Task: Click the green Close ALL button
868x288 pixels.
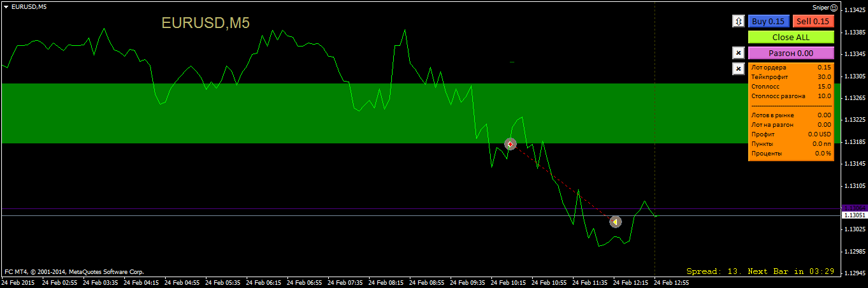Action: click(791, 37)
